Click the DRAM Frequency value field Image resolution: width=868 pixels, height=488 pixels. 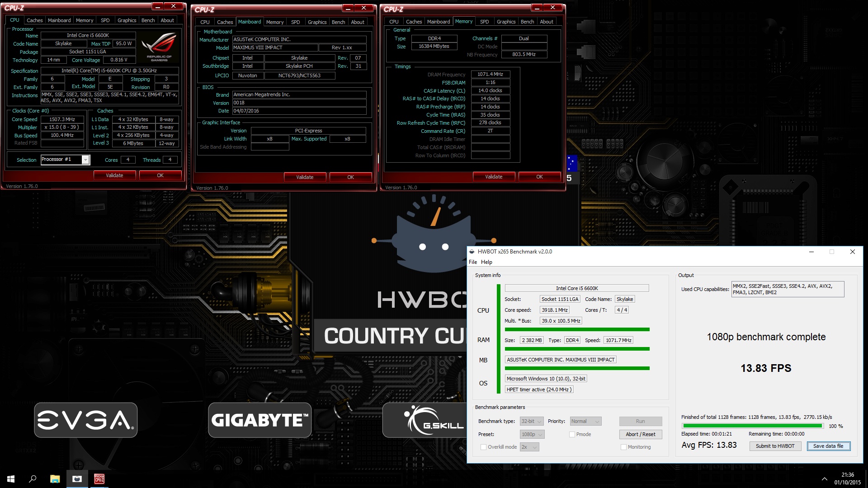click(490, 74)
